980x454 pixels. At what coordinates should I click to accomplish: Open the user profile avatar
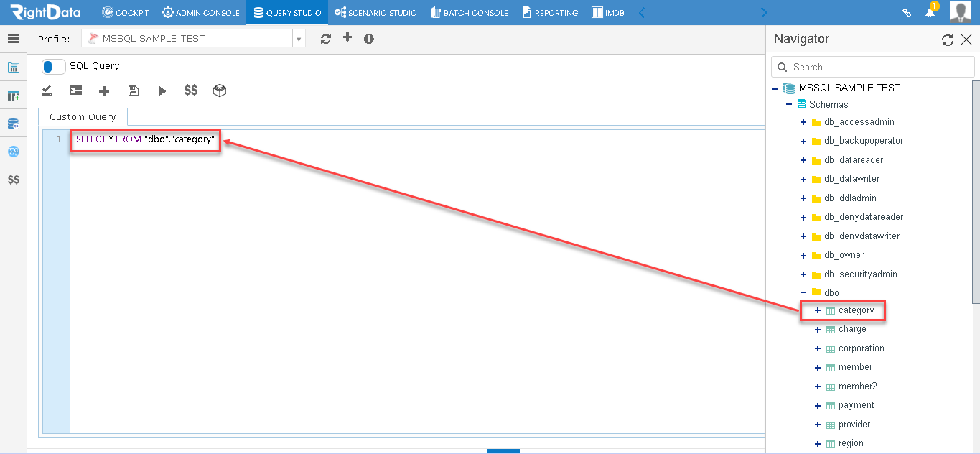960,12
